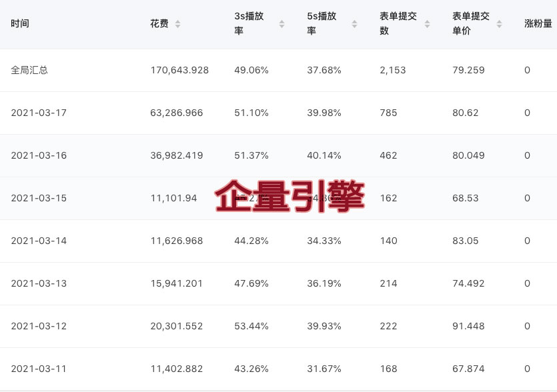Click 3s play rate 47.69%
Viewport: 557px width, 392px height.
[251, 283]
